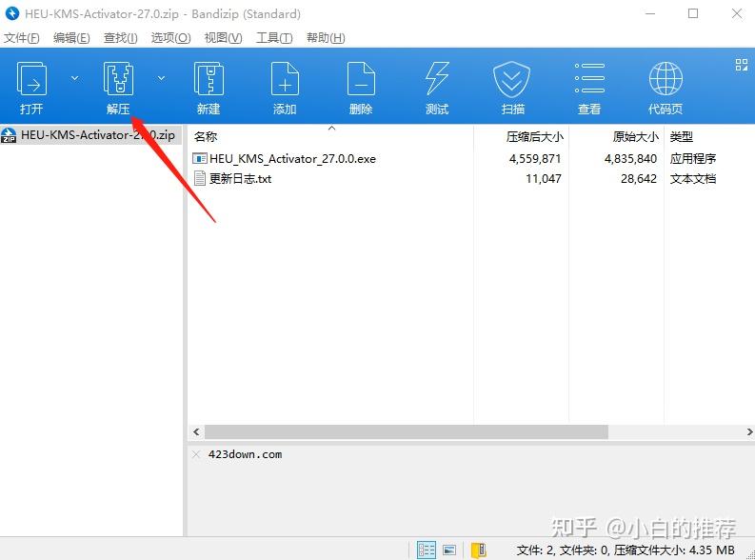Click the yellow archive icon in status bar
The width and height of the screenshot is (755, 560).
[x=479, y=550]
